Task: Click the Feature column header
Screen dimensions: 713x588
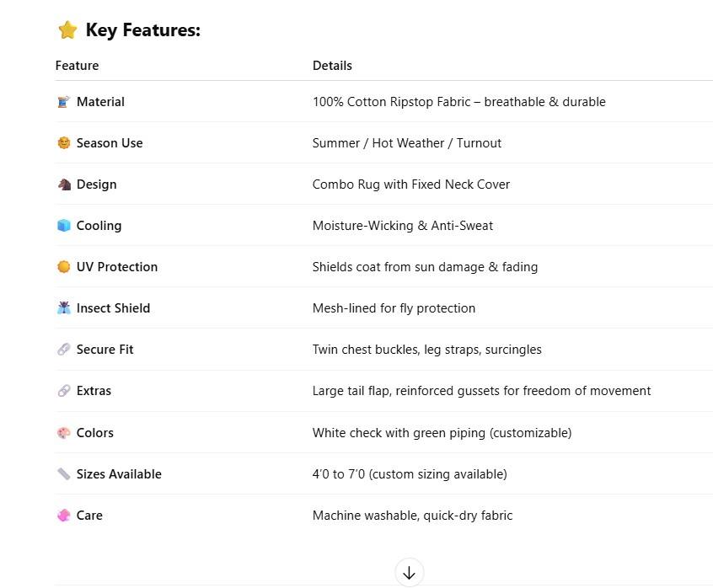Action: click(77, 66)
